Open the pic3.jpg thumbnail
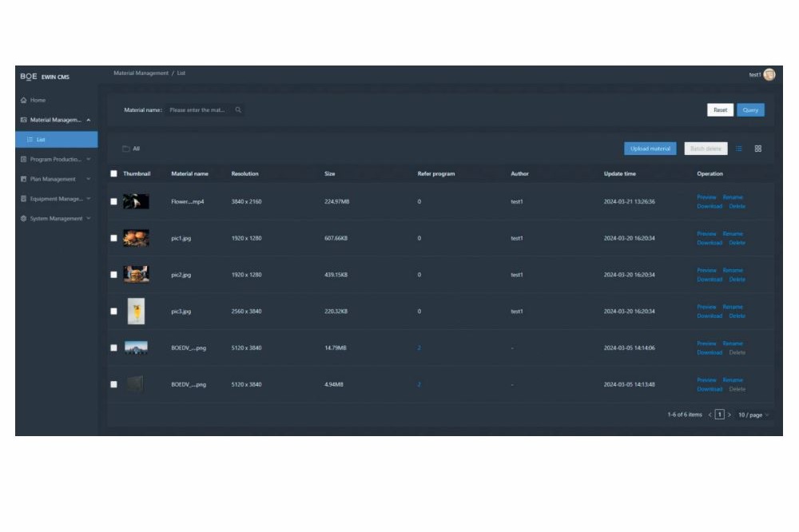799x532 pixels. click(136, 312)
